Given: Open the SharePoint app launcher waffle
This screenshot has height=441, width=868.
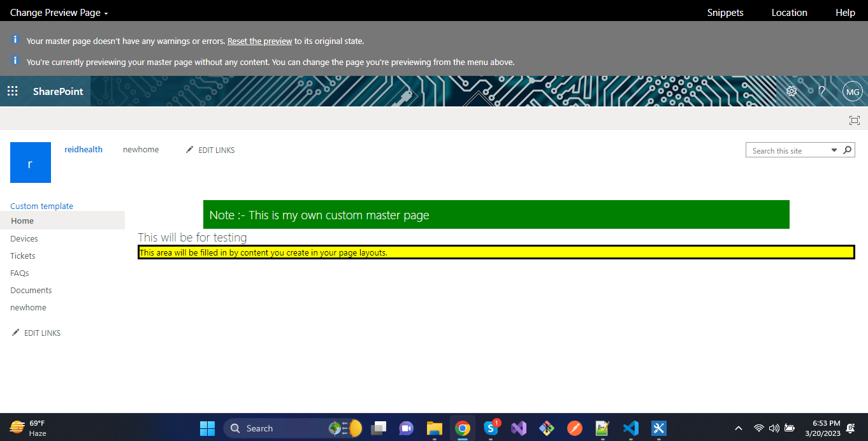Looking at the screenshot, I should [x=12, y=91].
